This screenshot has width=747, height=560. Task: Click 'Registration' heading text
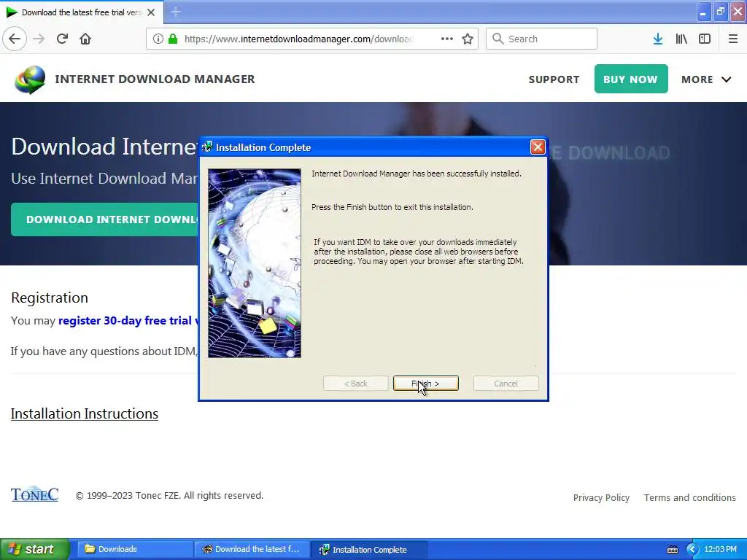tap(50, 297)
